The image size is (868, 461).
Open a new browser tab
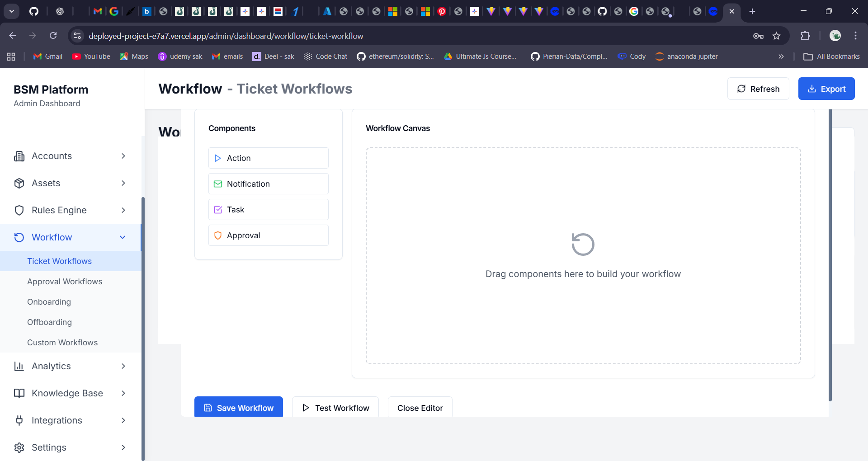point(752,11)
